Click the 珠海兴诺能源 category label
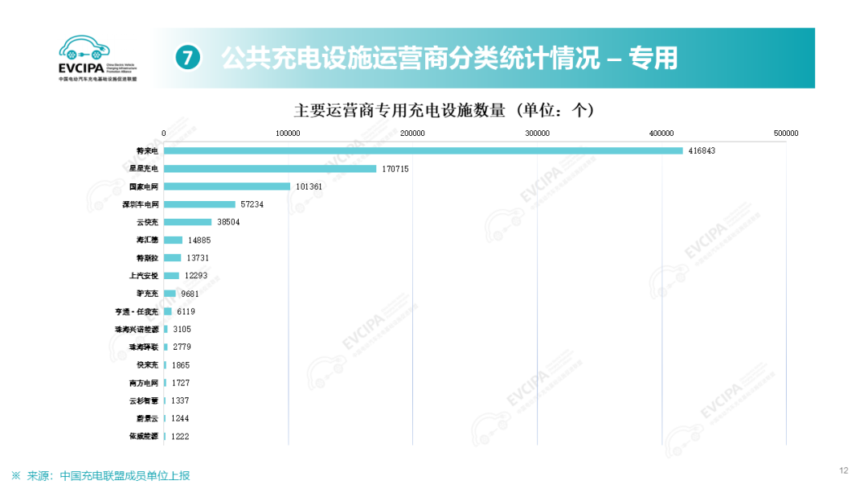The height and width of the screenshot is (489, 868). 137,329
